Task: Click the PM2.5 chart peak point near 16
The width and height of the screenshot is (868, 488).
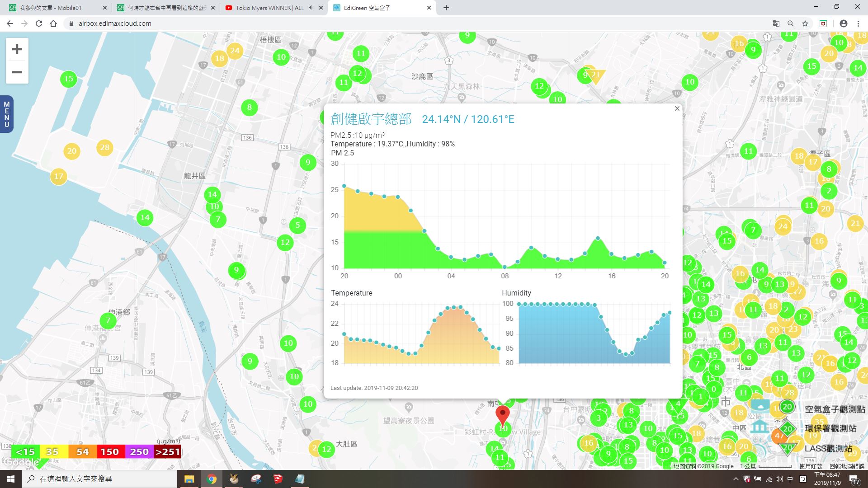Action: coord(598,238)
